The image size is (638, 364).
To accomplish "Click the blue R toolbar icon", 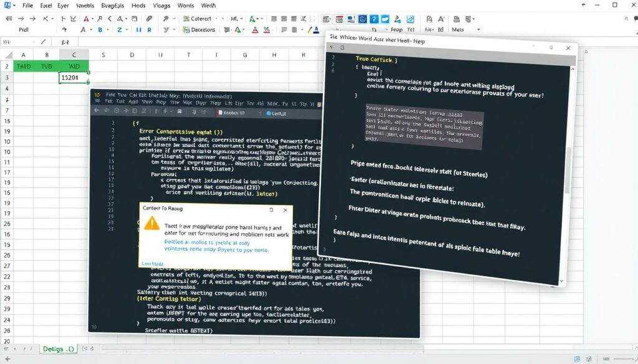I will tap(150, 30).
